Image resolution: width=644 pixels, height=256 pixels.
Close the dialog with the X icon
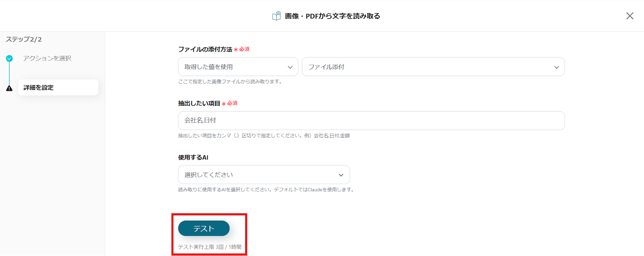pos(630,16)
